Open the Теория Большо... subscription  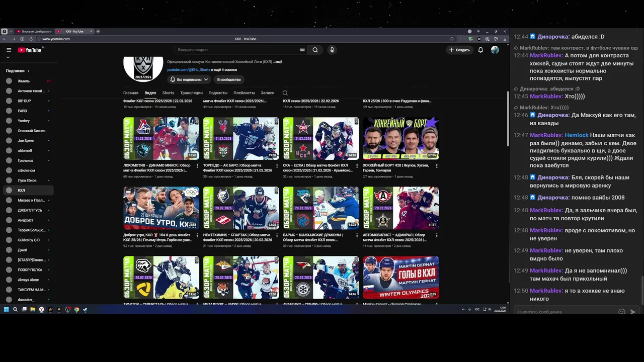tap(28, 230)
